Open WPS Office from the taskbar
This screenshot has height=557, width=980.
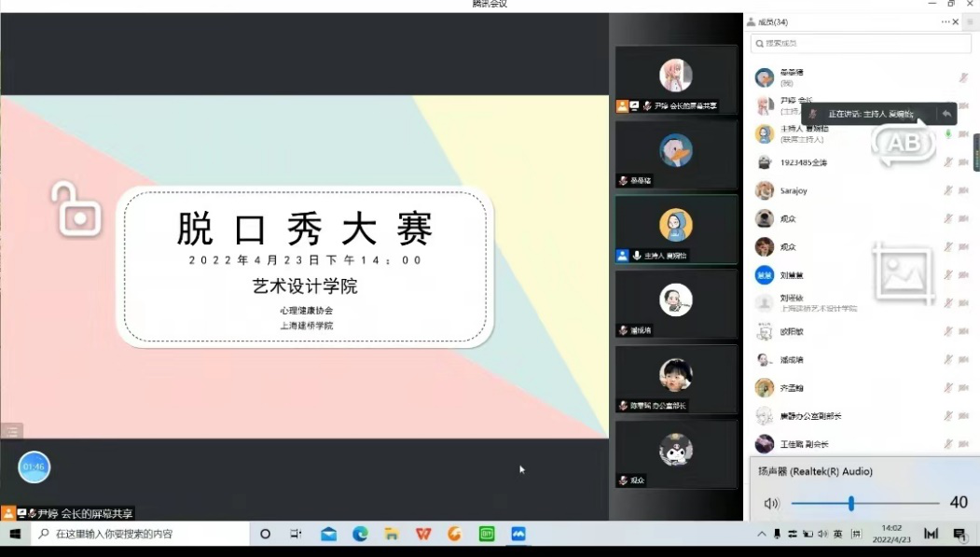pyautogui.click(x=423, y=534)
